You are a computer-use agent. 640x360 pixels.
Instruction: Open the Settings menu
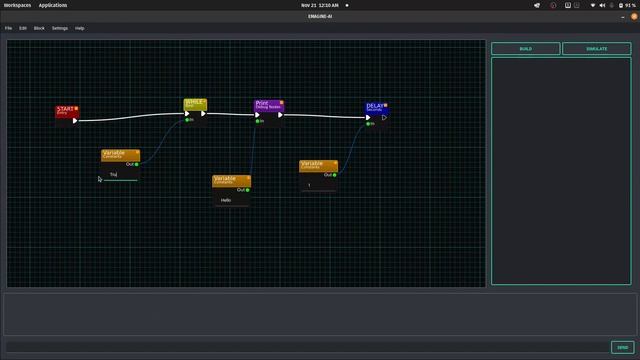coord(60,28)
